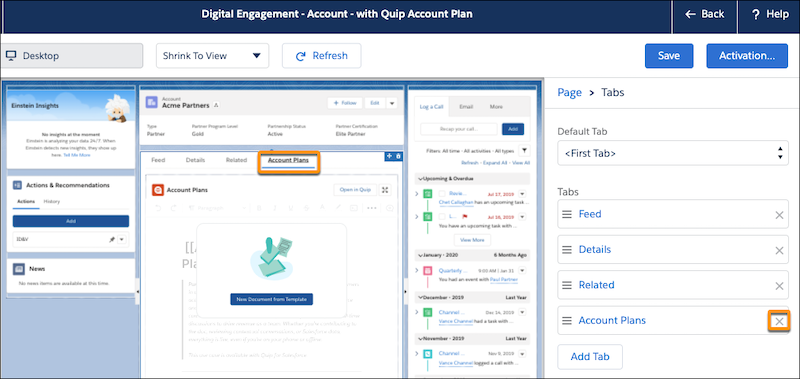The height and width of the screenshot is (379, 800).
Task: Open the Help button in header
Action: [769, 14]
